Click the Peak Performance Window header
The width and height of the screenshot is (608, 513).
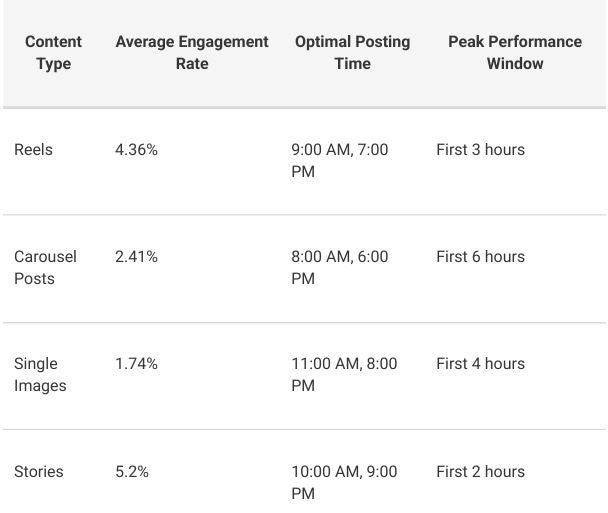pyautogui.click(x=515, y=53)
